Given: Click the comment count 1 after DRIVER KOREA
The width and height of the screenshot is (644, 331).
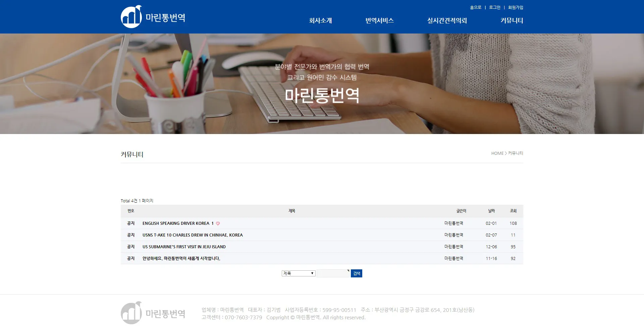Looking at the screenshot, I should click(x=213, y=223).
